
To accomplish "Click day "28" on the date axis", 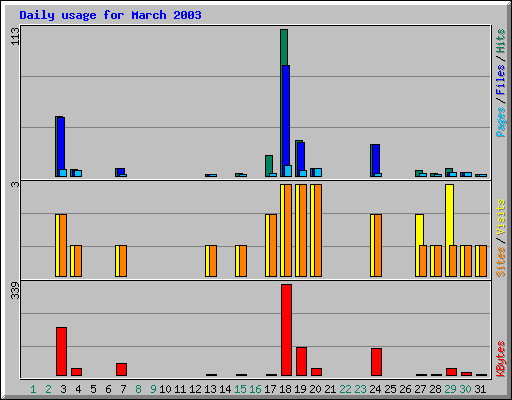I will point(435,389).
